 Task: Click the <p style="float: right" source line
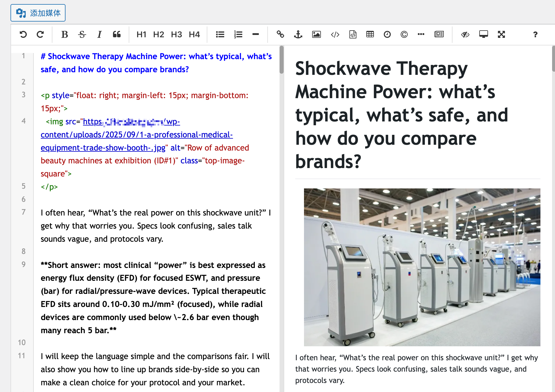coord(144,102)
